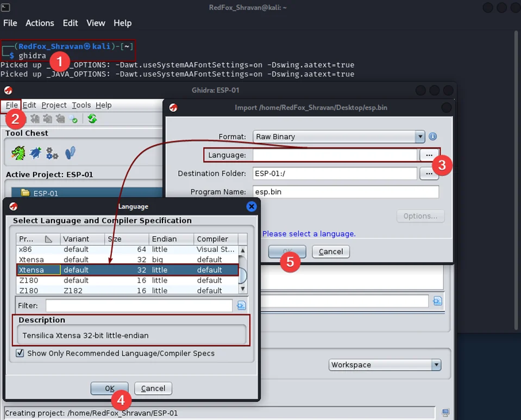Click the Options... button in Import dialog
The height and width of the screenshot is (420, 521).
coord(420,216)
